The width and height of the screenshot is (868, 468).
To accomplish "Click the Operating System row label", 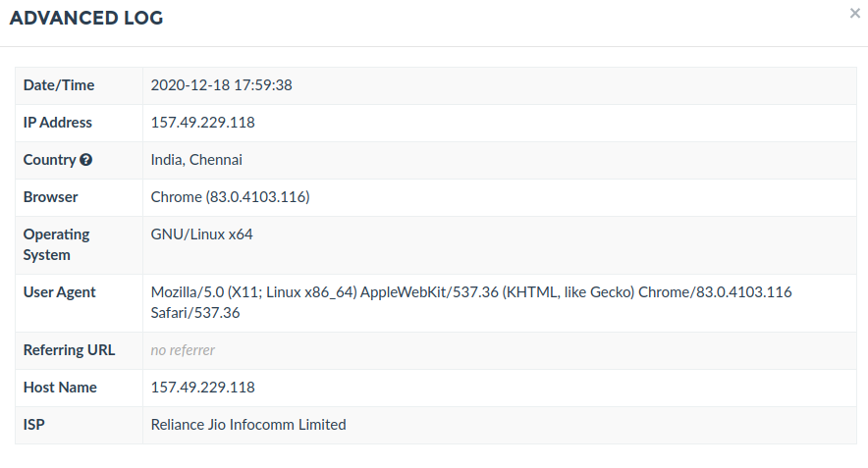I will click(x=57, y=244).
